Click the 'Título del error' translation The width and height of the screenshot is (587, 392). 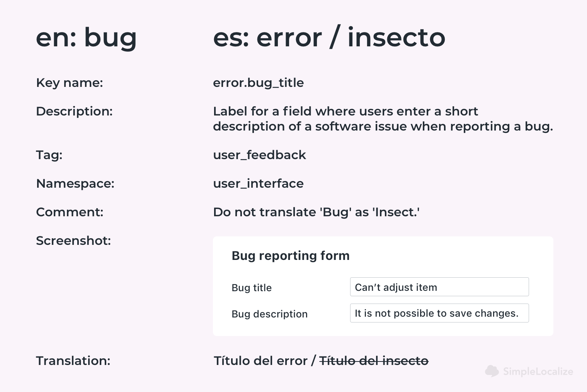point(260,361)
